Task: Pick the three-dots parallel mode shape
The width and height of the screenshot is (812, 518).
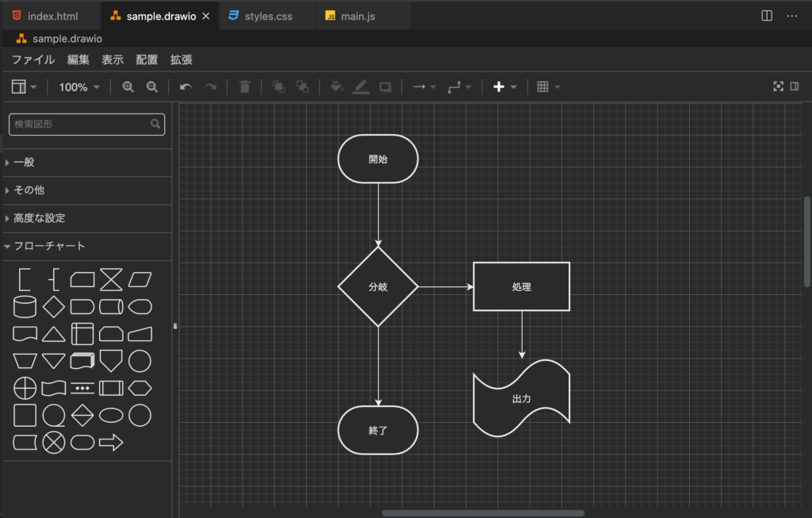Action: (x=82, y=388)
